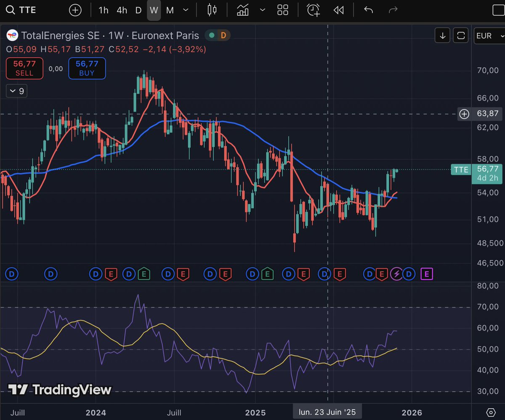505x420 pixels.
Task: Expand the indicator templates chevron
Action: [x=263, y=10]
